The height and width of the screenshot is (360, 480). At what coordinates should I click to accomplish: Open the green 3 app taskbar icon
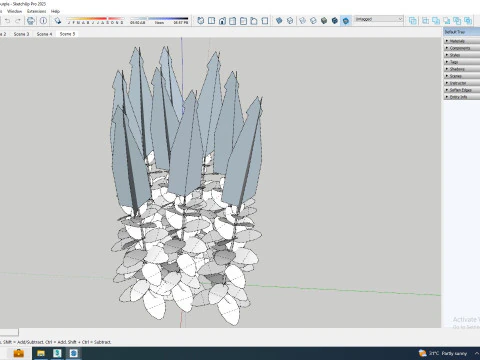pos(57,353)
